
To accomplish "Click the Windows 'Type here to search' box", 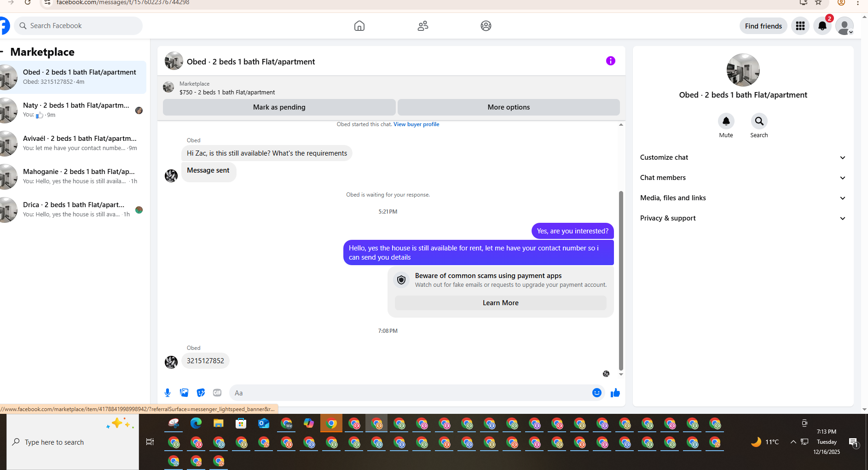I will [73, 442].
